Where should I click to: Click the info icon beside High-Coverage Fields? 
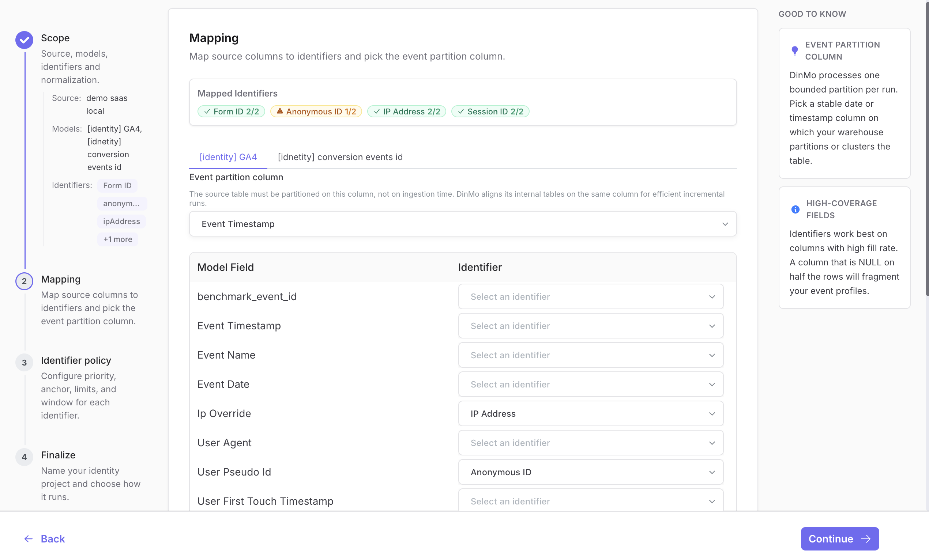795,209
